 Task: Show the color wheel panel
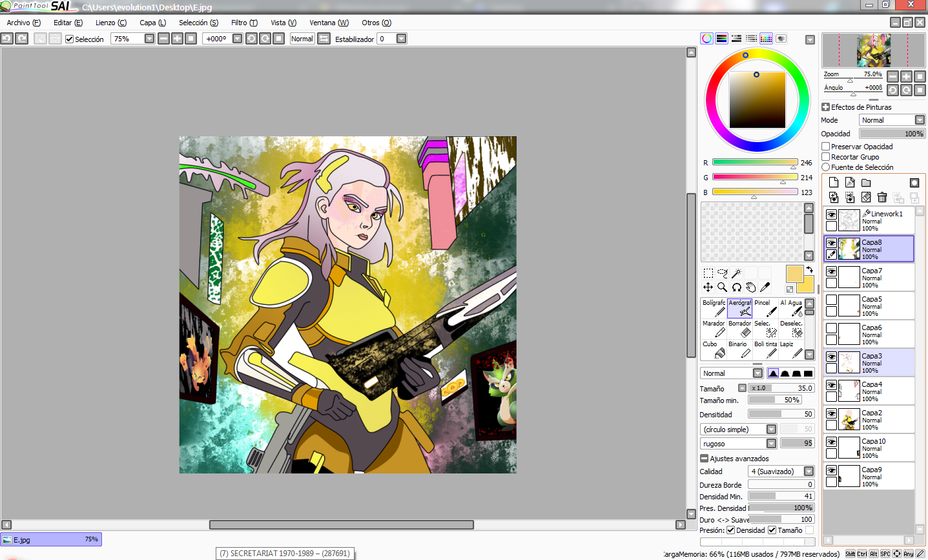(707, 39)
